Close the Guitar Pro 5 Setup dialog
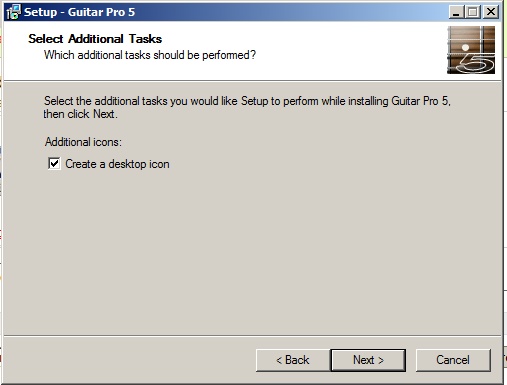Screen dimensions: 507x385 tap(491, 12)
